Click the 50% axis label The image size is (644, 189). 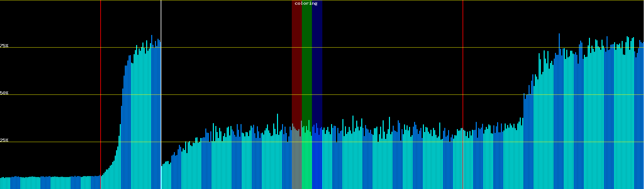4,93
